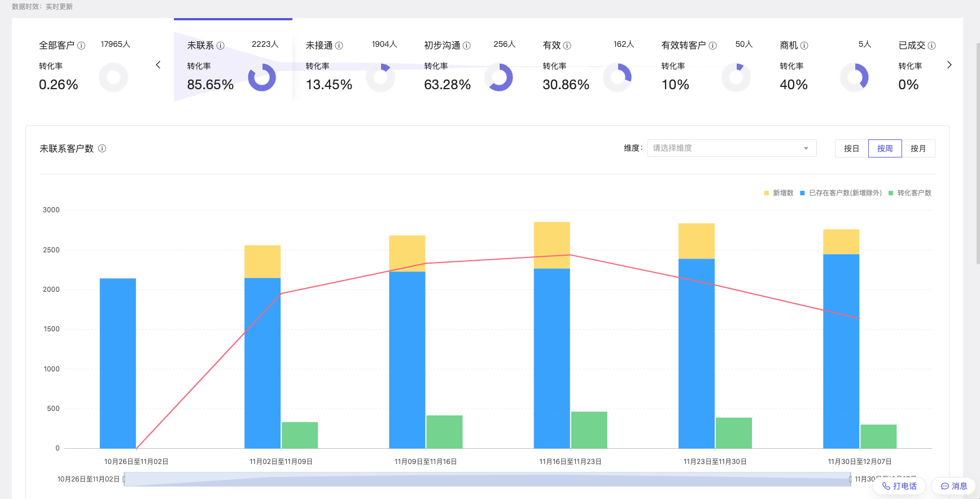Click green bar for 11月09日至11月16日
Image resolution: width=980 pixels, height=499 pixels.
click(444, 432)
